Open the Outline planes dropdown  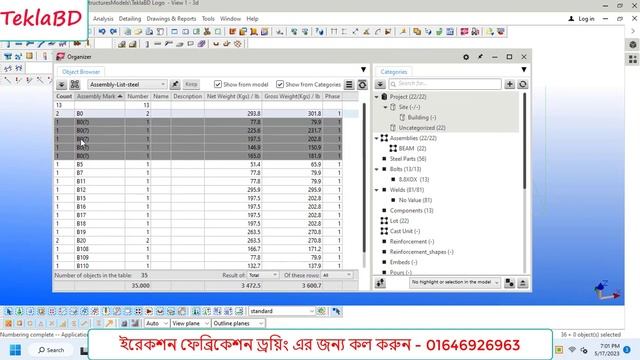(238, 323)
